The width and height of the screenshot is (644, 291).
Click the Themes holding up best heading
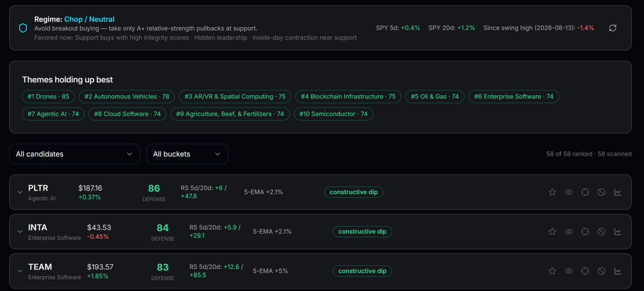click(67, 80)
